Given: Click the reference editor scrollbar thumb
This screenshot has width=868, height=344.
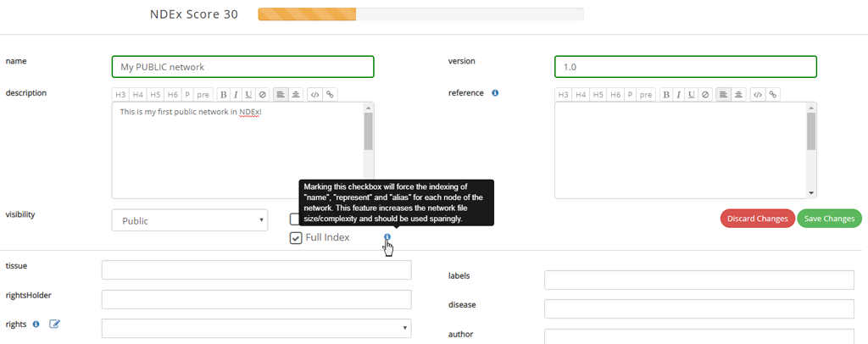Looking at the screenshot, I should coord(811,131).
